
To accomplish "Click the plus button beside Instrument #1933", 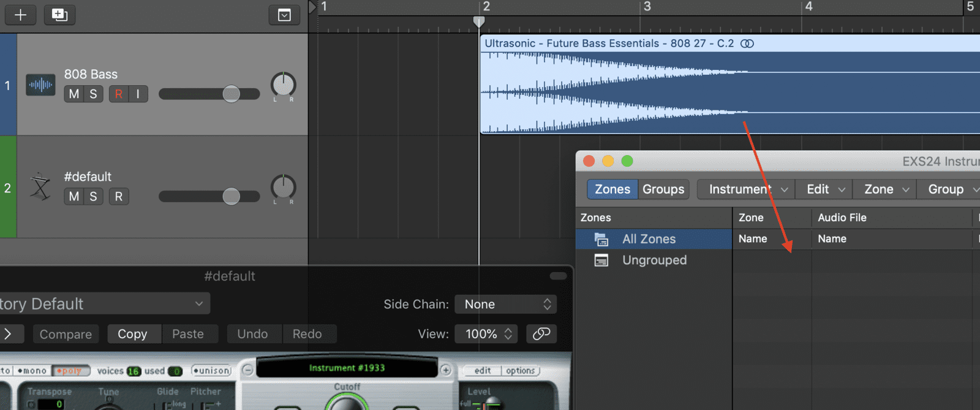I will [446, 370].
